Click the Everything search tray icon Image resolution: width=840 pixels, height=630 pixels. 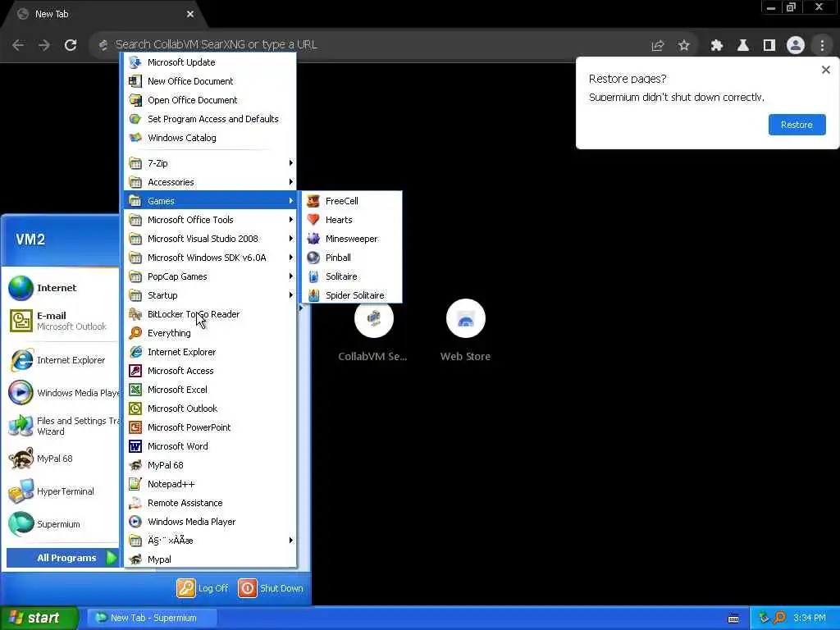[780, 618]
